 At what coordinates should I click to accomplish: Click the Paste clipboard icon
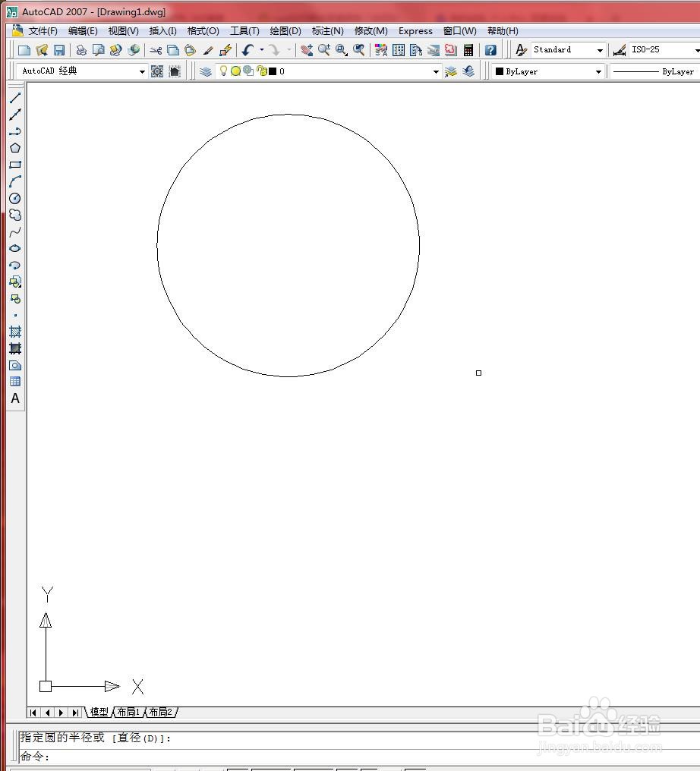pos(191,49)
